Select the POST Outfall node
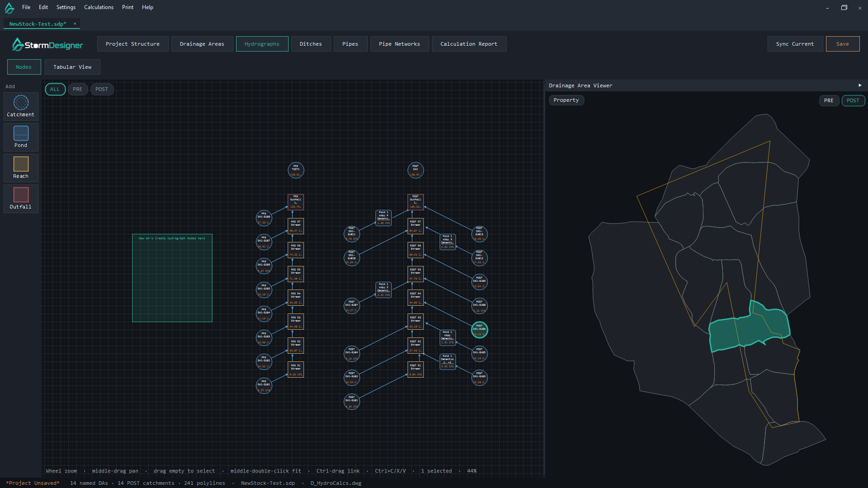 pyautogui.click(x=416, y=202)
